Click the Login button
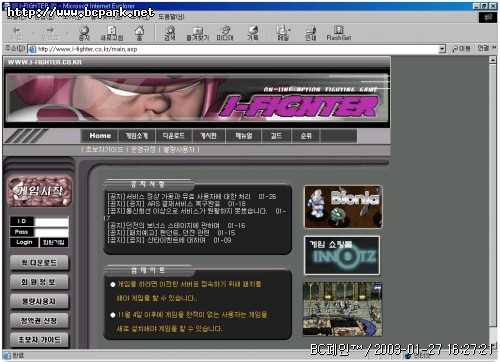Screen dimensions: 500x362 24,242
